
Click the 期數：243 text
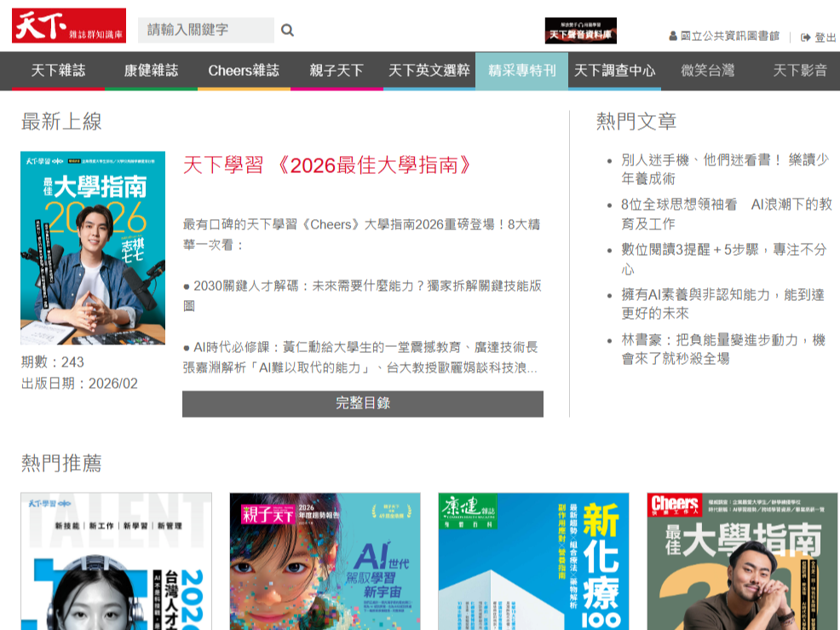53,362
